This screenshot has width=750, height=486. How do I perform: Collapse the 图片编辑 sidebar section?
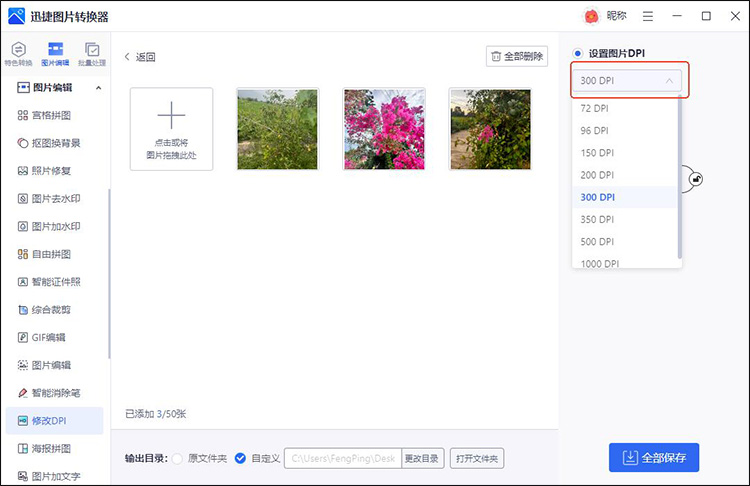[x=98, y=88]
